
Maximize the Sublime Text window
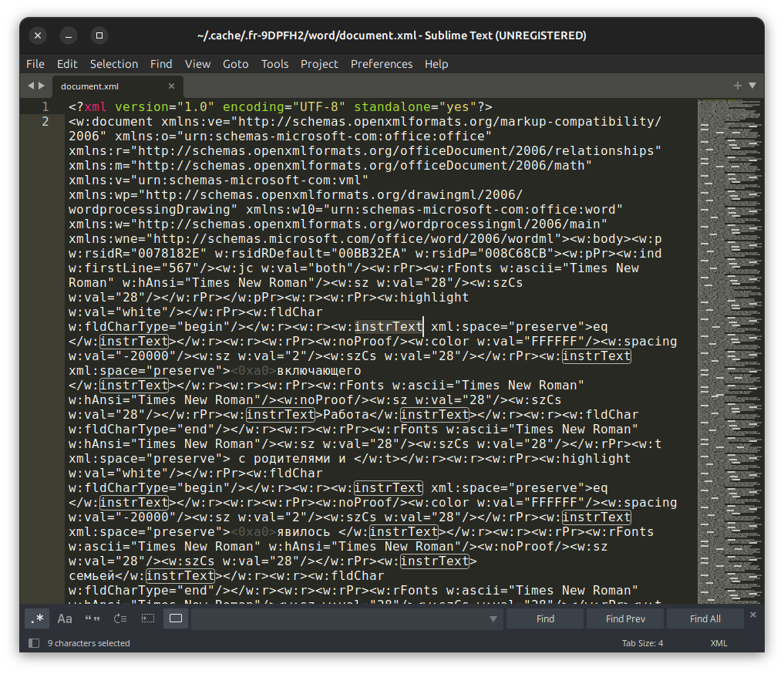point(99,35)
